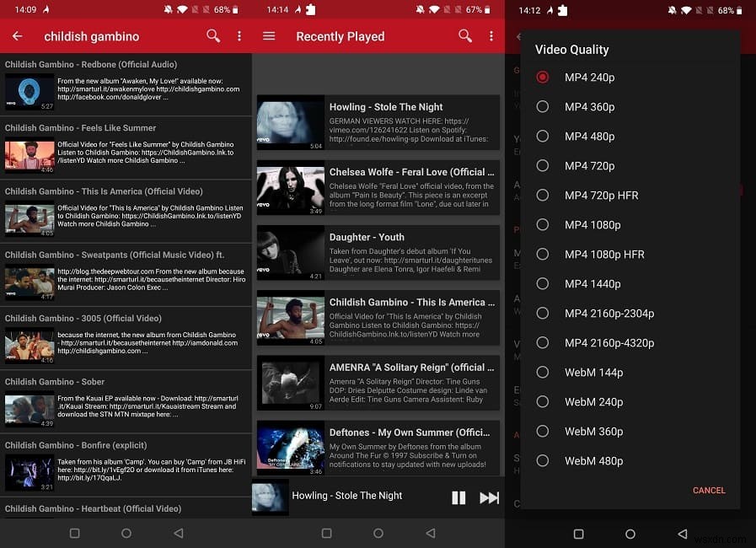756x548 pixels.
Task: Pause the currently playing Howling track
Action: coord(458,497)
